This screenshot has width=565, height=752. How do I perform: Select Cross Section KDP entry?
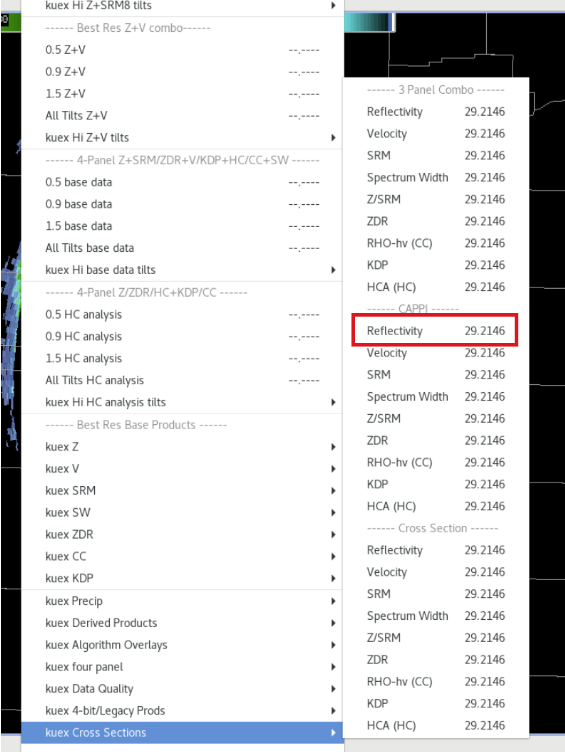pyautogui.click(x=436, y=704)
